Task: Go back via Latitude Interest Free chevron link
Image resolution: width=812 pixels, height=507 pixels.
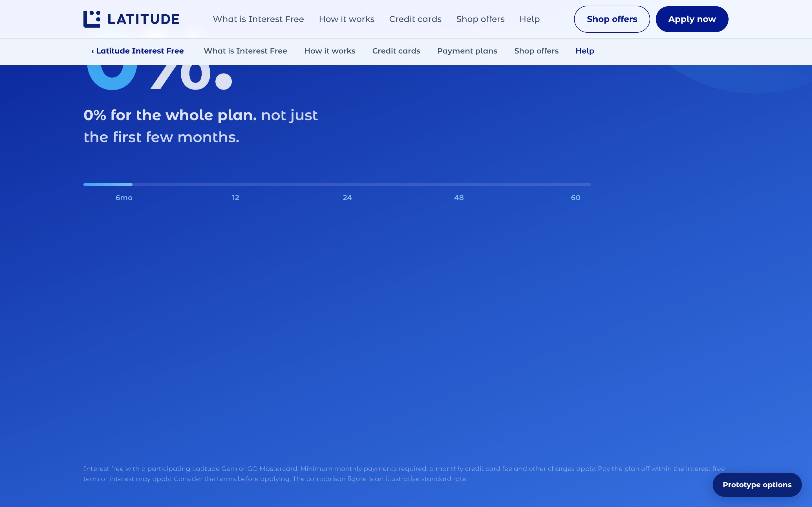Action: [138, 51]
